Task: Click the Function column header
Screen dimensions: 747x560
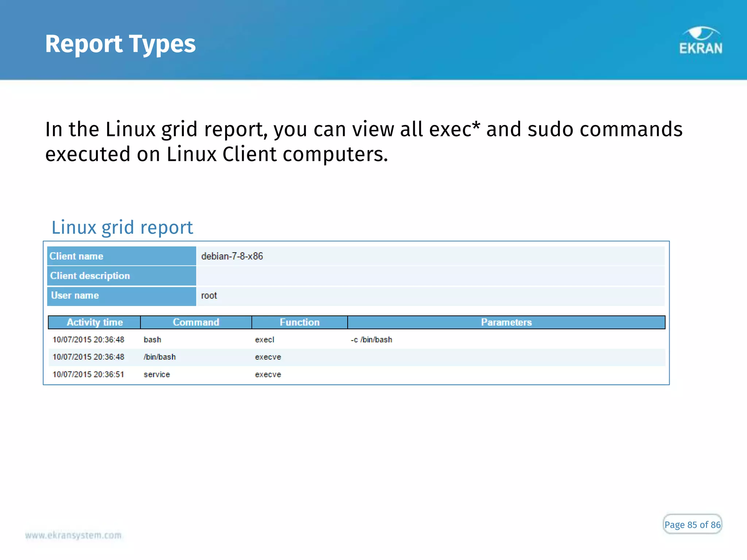Action: pyautogui.click(x=299, y=322)
